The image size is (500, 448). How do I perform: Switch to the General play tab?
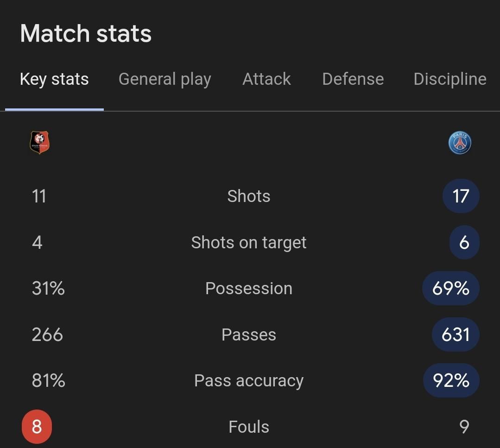coord(165,79)
